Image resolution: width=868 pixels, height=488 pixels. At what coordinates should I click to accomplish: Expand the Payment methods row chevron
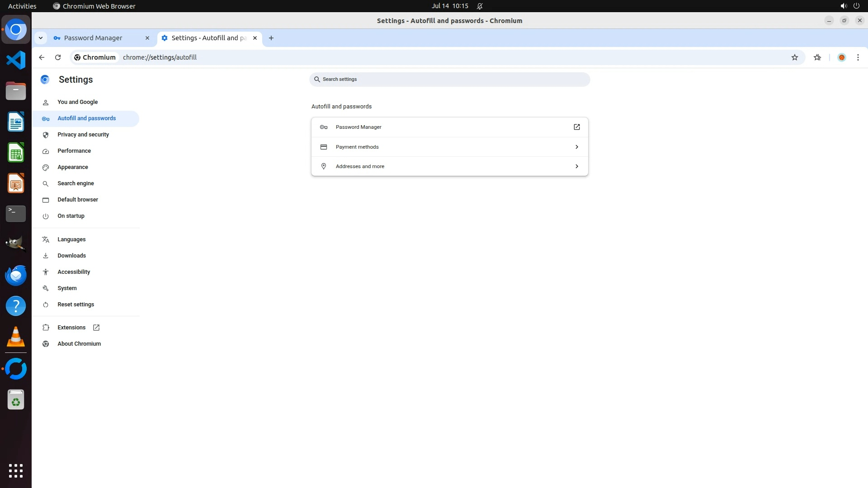pyautogui.click(x=576, y=147)
